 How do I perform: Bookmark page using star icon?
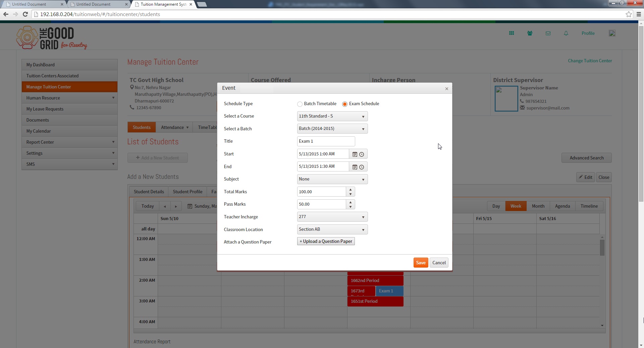629,14
